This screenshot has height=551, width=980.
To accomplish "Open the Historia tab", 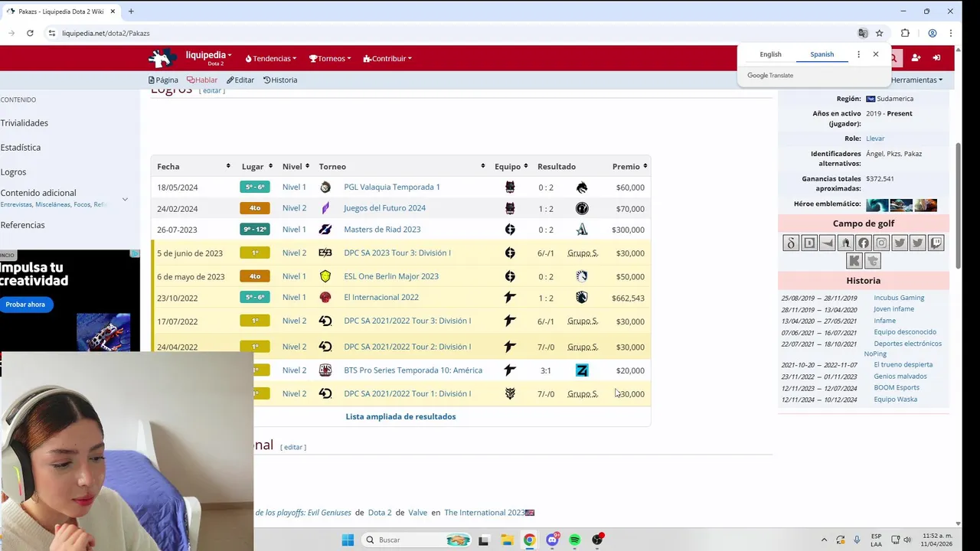I will pos(280,80).
